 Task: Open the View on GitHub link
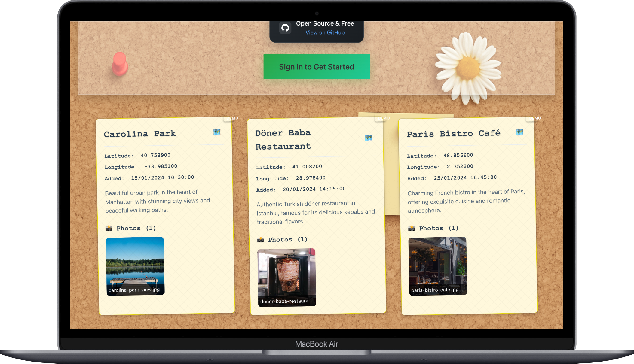(325, 32)
